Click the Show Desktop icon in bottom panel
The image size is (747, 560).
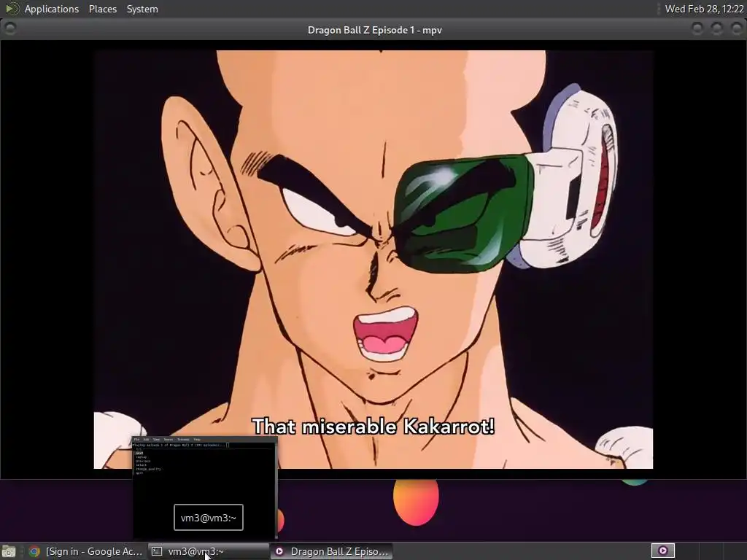9,551
